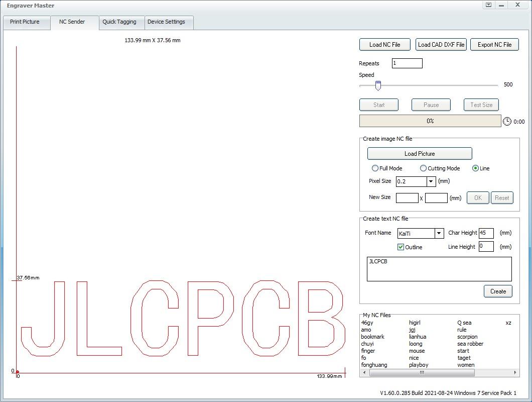Click the Char Height input field
Screen dimensions: 532x402
point(486,233)
